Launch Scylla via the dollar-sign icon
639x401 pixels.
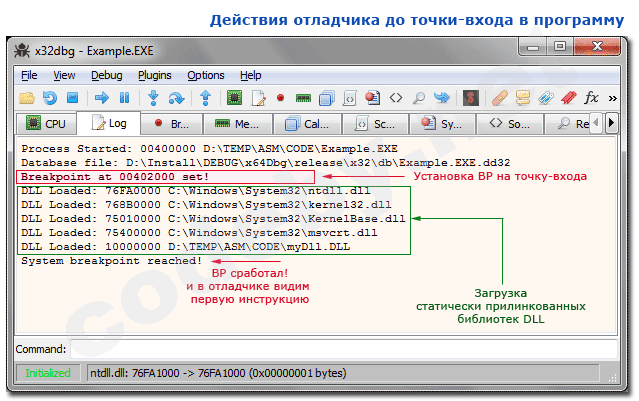[471, 98]
